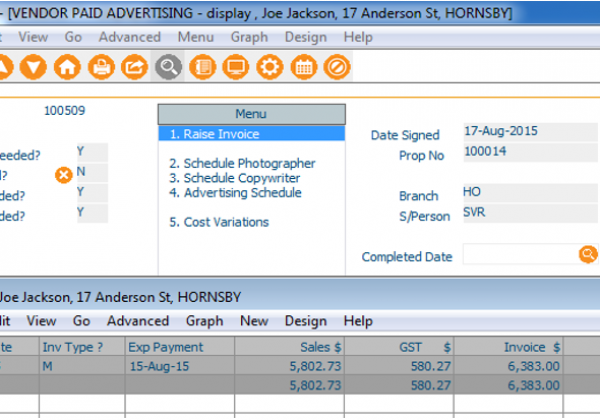
Task: Open Design menu in Joe Jackson window
Action: 306,321
